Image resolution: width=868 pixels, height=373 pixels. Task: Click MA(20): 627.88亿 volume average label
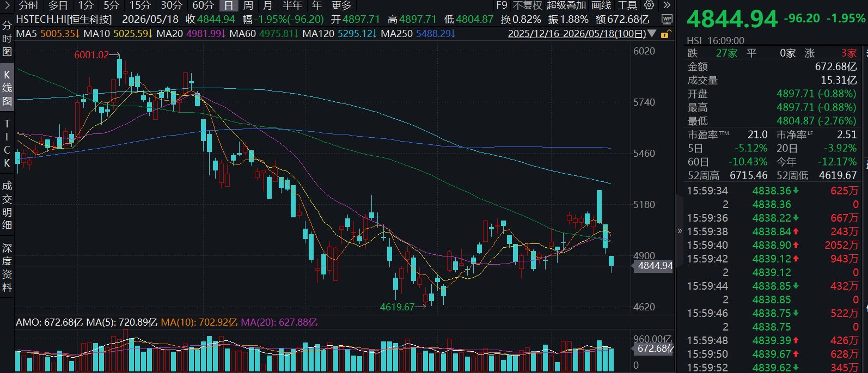279,322
